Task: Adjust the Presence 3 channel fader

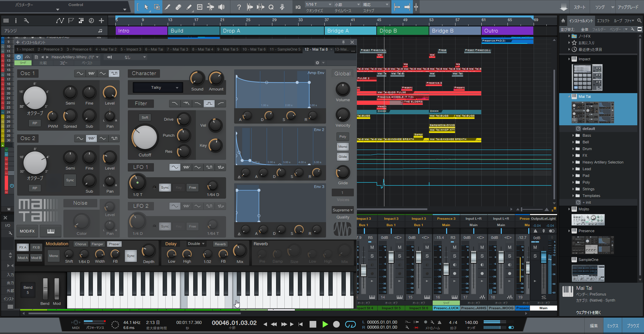Action: coord(446,269)
